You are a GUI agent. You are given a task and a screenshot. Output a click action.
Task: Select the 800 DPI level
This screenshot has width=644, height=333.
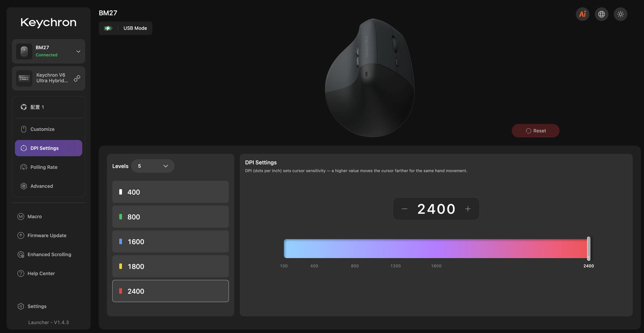(170, 217)
